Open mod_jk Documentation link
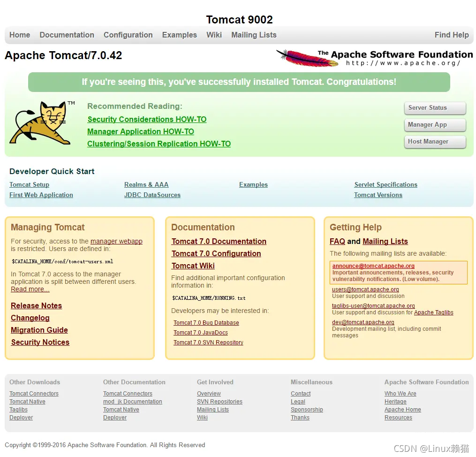The height and width of the screenshot is (457, 476). tap(133, 402)
